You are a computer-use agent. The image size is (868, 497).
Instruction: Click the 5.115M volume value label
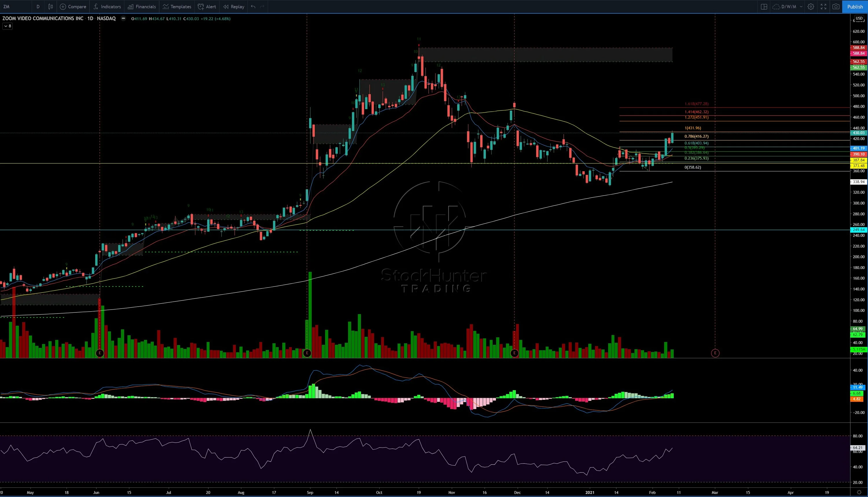point(858,349)
